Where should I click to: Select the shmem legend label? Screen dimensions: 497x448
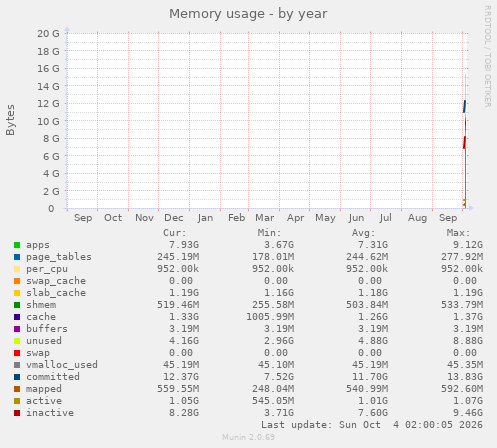[x=41, y=305]
